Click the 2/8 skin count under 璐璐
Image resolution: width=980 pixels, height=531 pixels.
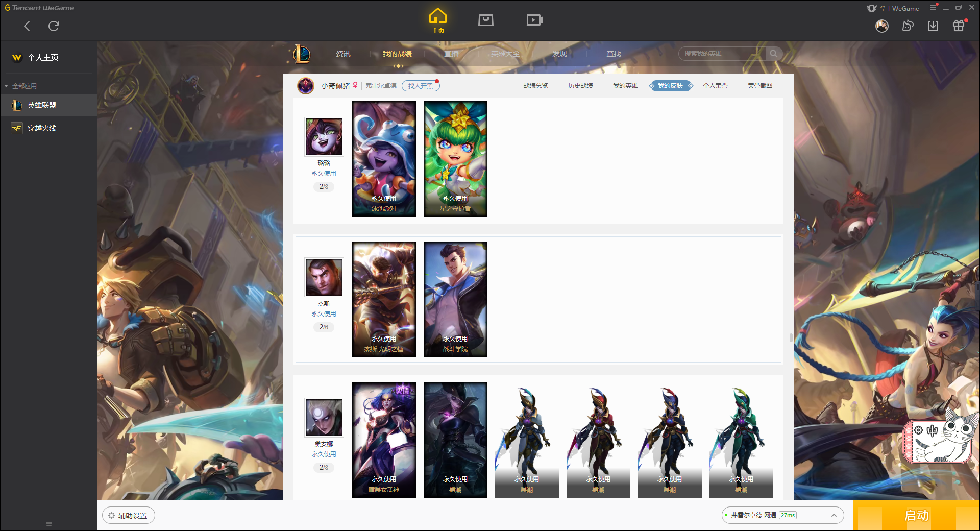tap(324, 187)
